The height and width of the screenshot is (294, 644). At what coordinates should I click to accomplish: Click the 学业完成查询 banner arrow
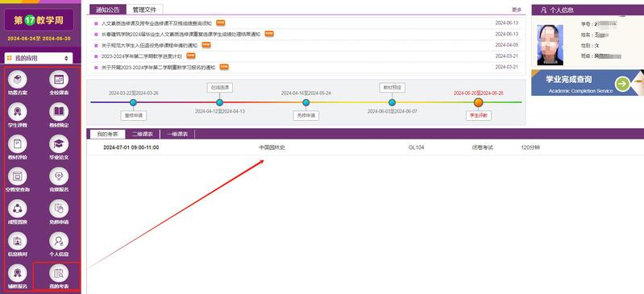tap(623, 85)
